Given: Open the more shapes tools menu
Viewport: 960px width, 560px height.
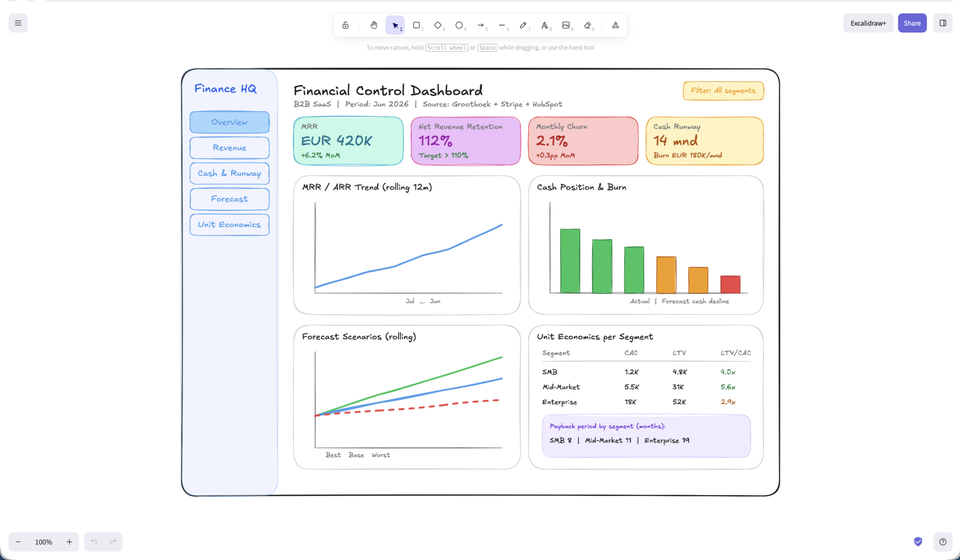Looking at the screenshot, I should coord(615,25).
